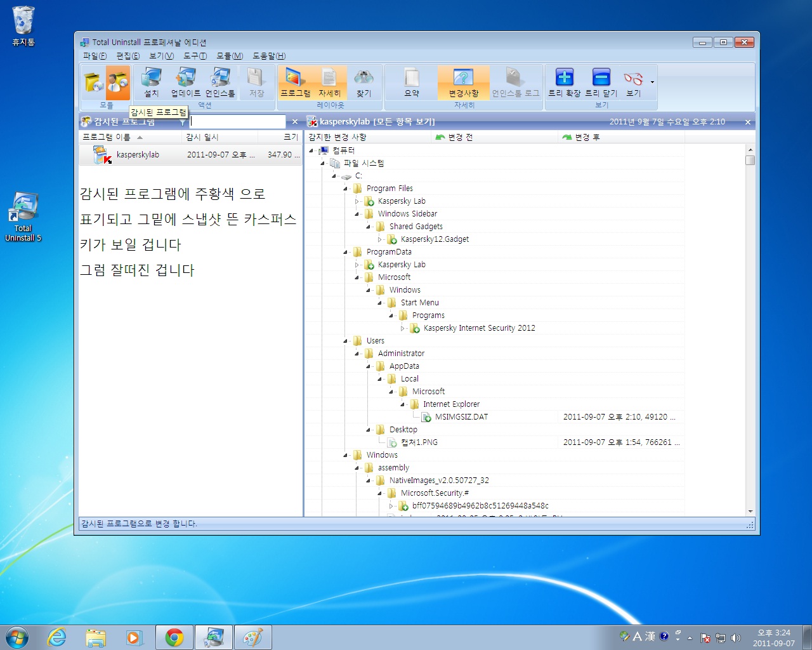Click the filter funnel icon in program list header

(x=183, y=122)
